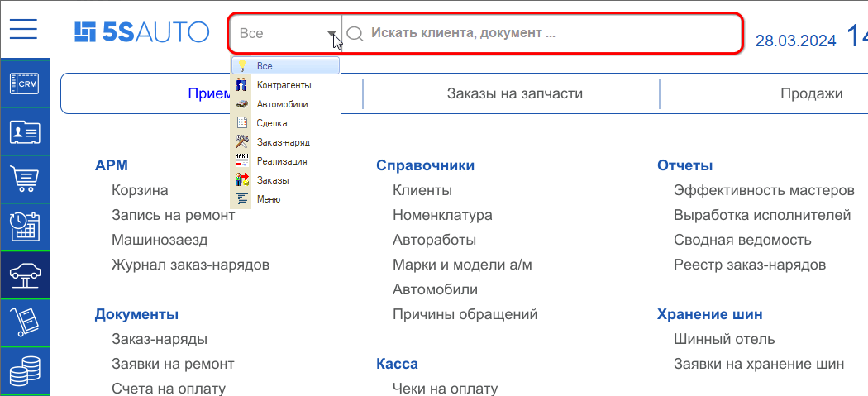Expand the Все search filter dropdown arrow
The image size is (868, 396).
(x=332, y=33)
